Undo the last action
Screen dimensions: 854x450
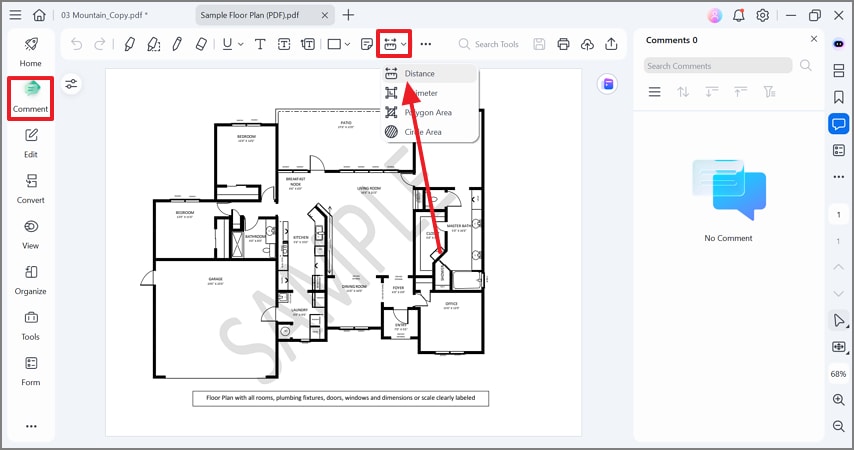coord(77,44)
